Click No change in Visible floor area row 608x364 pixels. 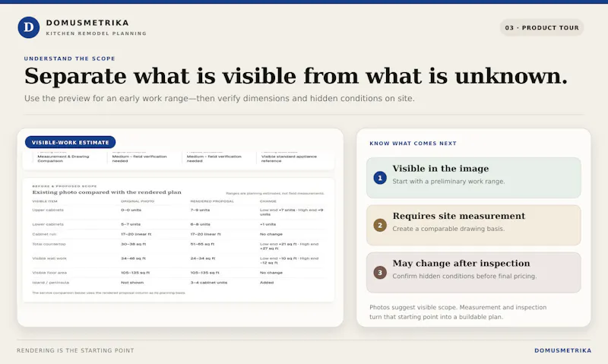point(271,273)
